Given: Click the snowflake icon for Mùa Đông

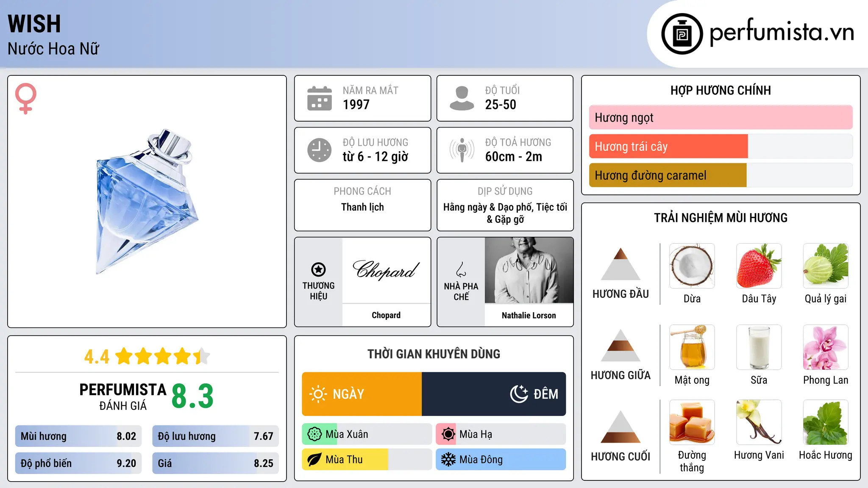Looking at the screenshot, I should click(x=448, y=460).
